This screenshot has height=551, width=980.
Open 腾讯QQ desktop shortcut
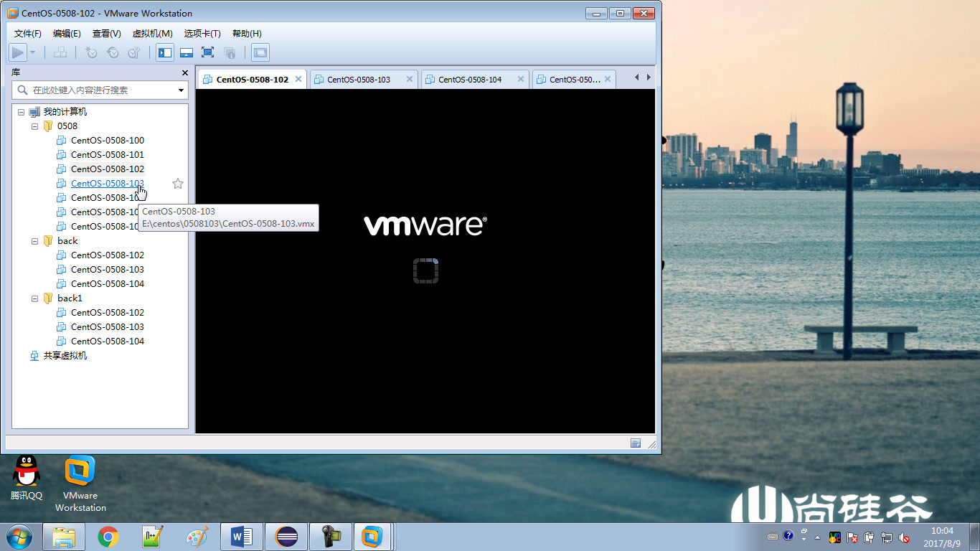coord(27,477)
